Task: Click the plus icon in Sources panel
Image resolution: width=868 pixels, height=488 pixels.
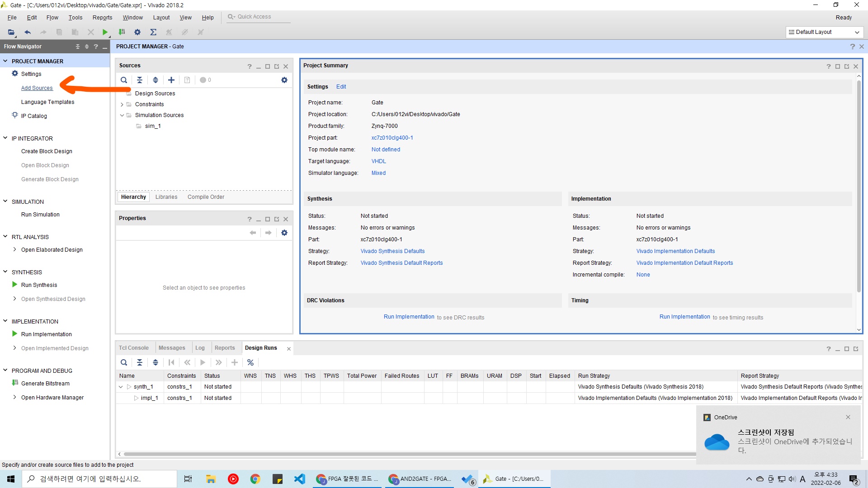Action: click(x=171, y=80)
